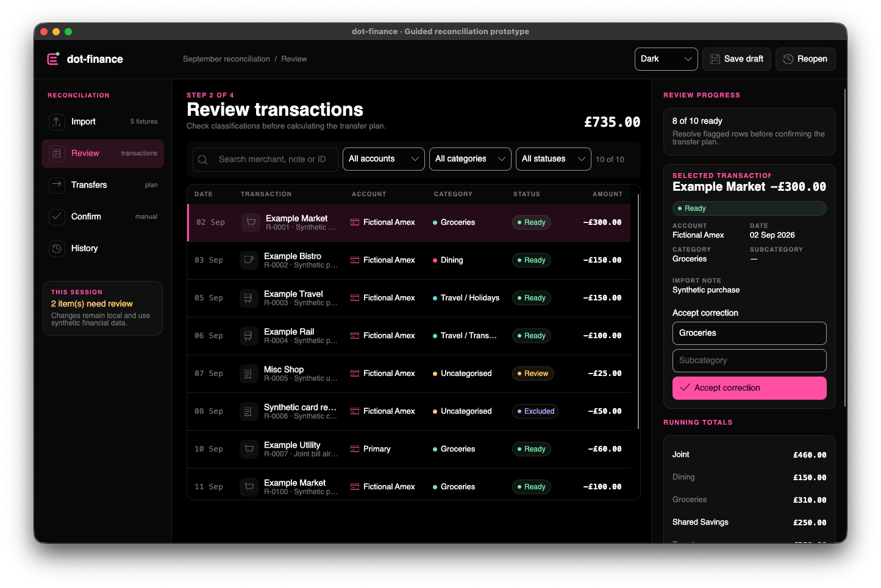
Task: Open the All categories filter dropdown
Action: tap(470, 159)
